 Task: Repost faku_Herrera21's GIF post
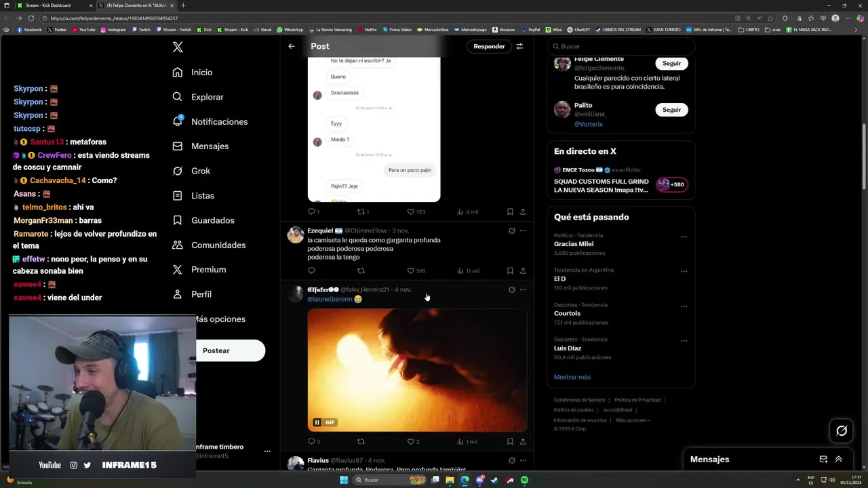[x=361, y=441]
